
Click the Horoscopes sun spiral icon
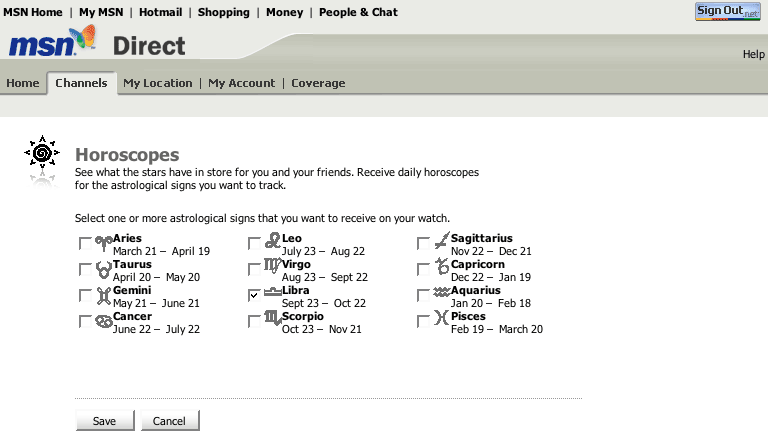(42, 153)
